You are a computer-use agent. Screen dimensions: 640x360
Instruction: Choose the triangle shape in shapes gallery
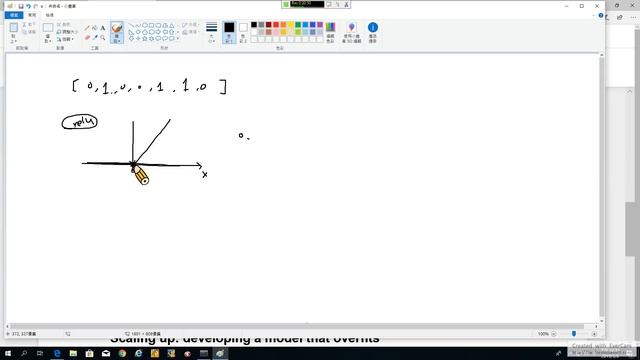(x=171, y=25)
